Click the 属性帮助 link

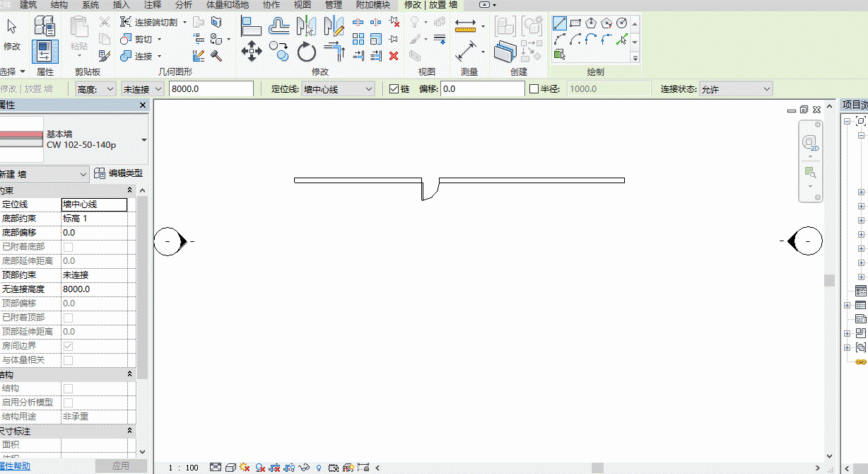click(x=14, y=467)
